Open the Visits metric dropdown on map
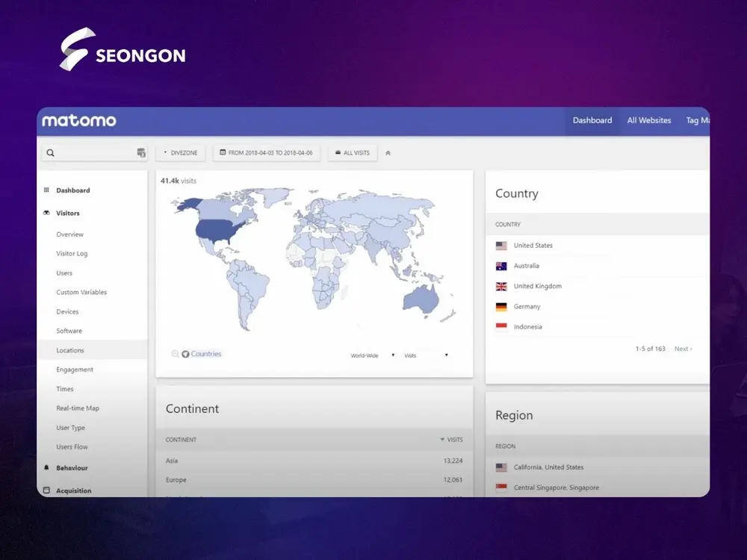This screenshot has width=747, height=560. tap(426, 355)
